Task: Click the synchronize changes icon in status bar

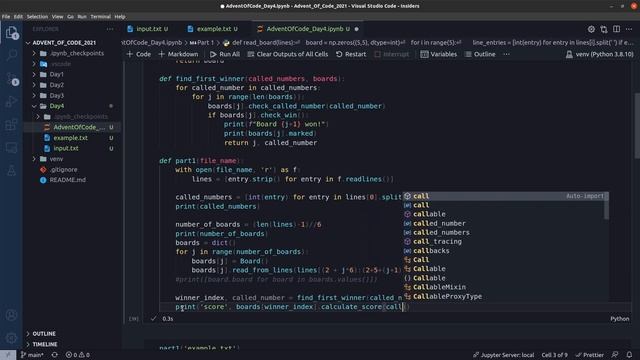Action: [x=54, y=355]
